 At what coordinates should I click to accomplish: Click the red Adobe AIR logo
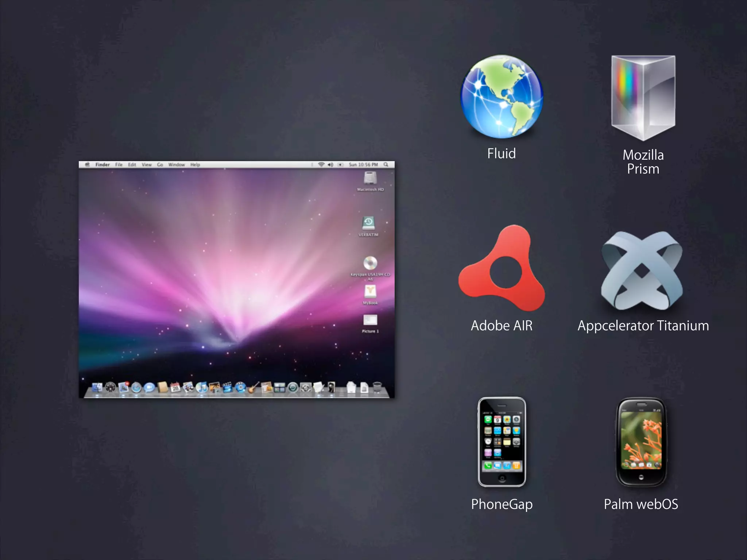[502, 268]
